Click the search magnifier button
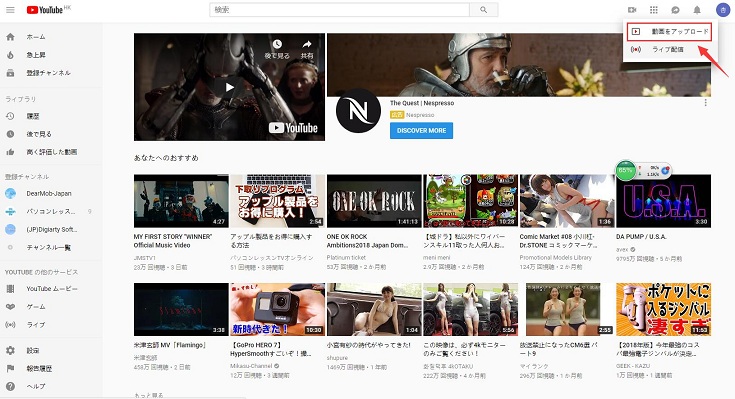 coord(483,10)
